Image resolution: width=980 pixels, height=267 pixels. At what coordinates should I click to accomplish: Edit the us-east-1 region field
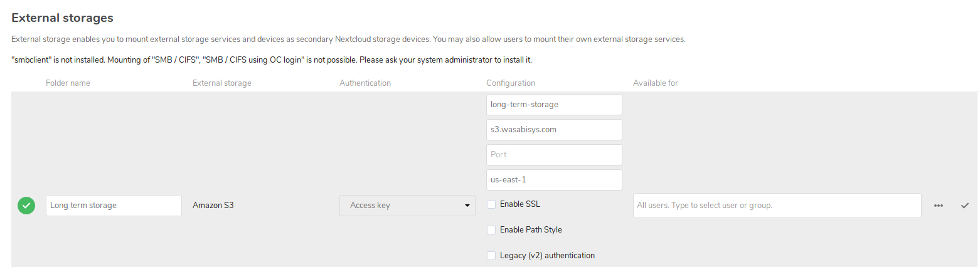[554, 180]
